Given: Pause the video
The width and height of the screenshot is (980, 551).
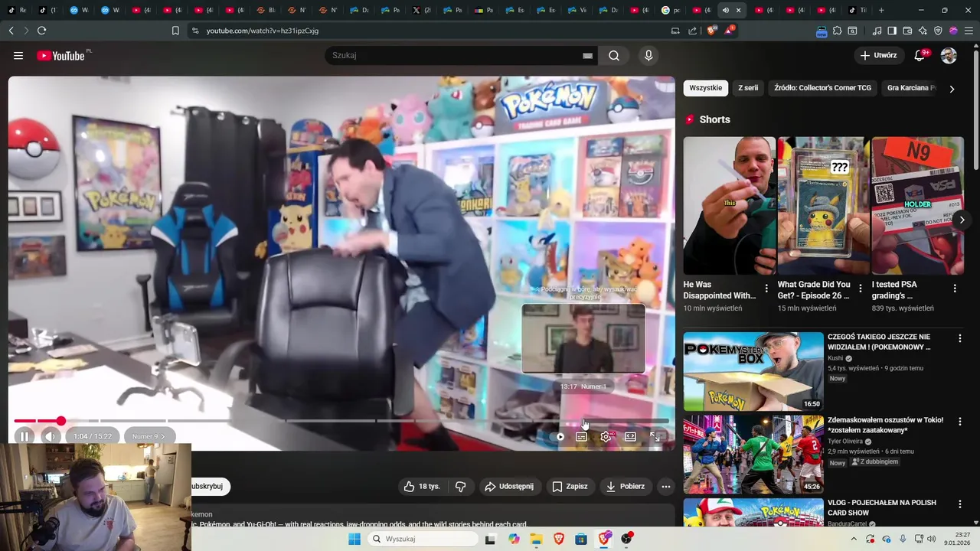Looking at the screenshot, I should (x=24, y=436).
